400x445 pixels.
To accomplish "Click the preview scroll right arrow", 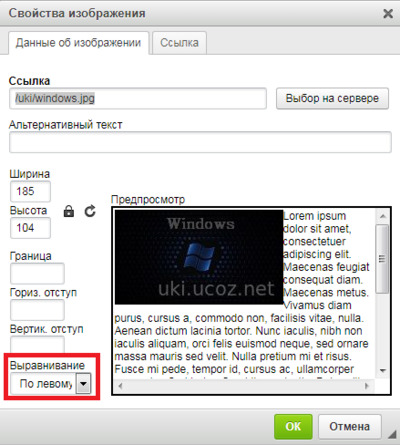I will click(367, 386).
